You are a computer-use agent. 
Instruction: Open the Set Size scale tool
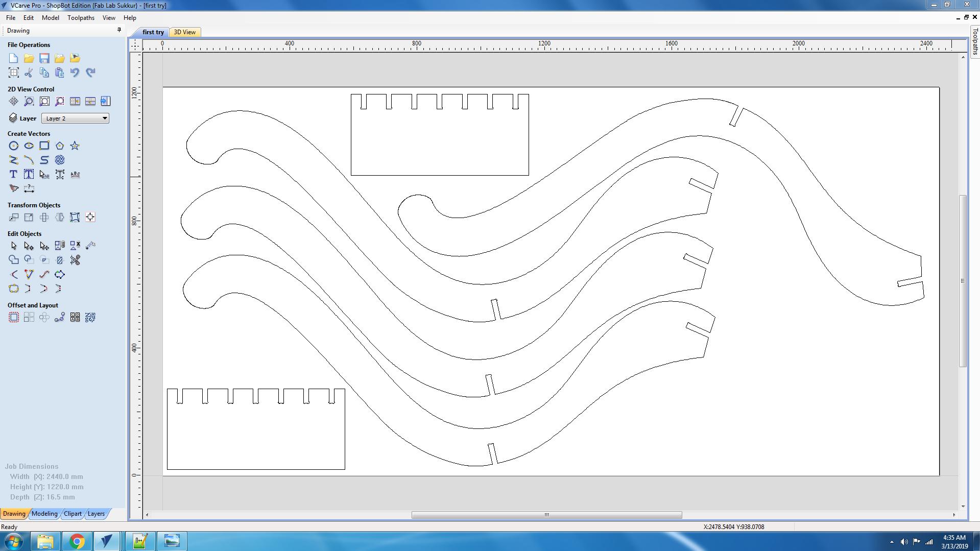pyautogui.click(x=29, y=218)
